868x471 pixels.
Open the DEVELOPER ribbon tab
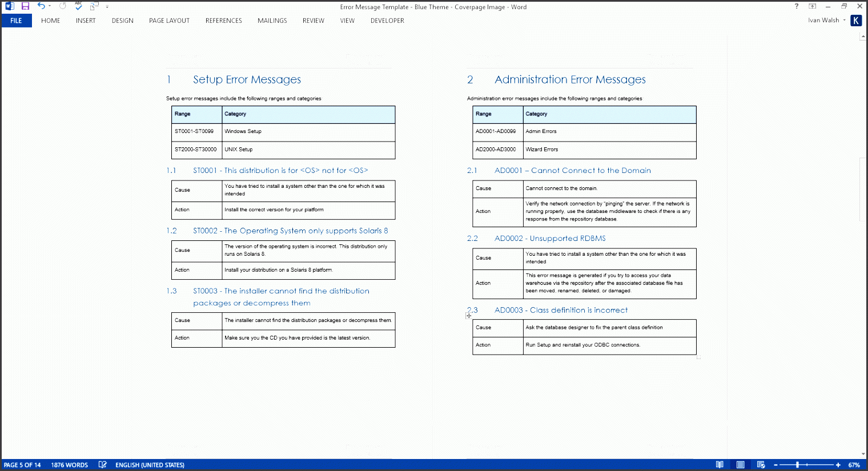[387, 21]
